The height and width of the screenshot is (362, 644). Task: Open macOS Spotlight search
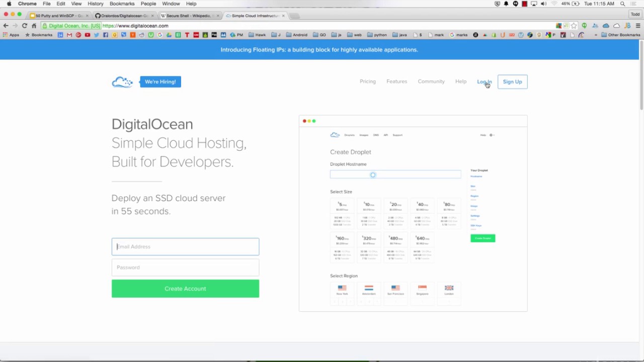622,4
